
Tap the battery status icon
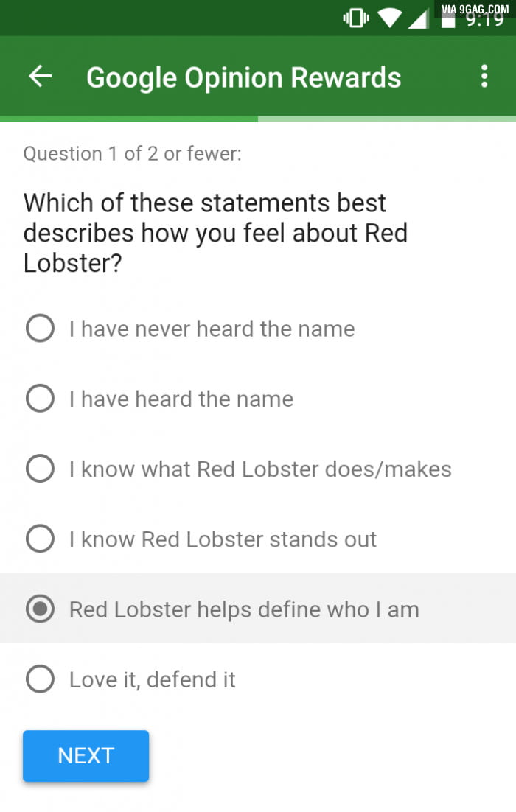tap(448, 20)
